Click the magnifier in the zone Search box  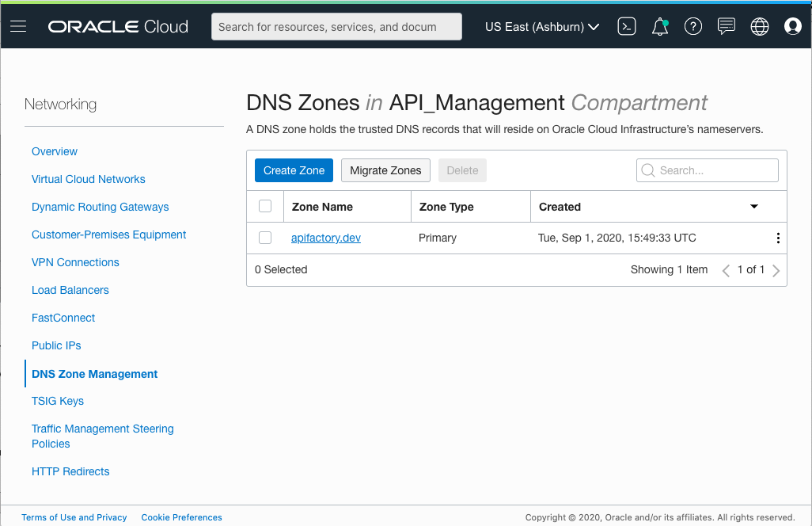(647, 170)
